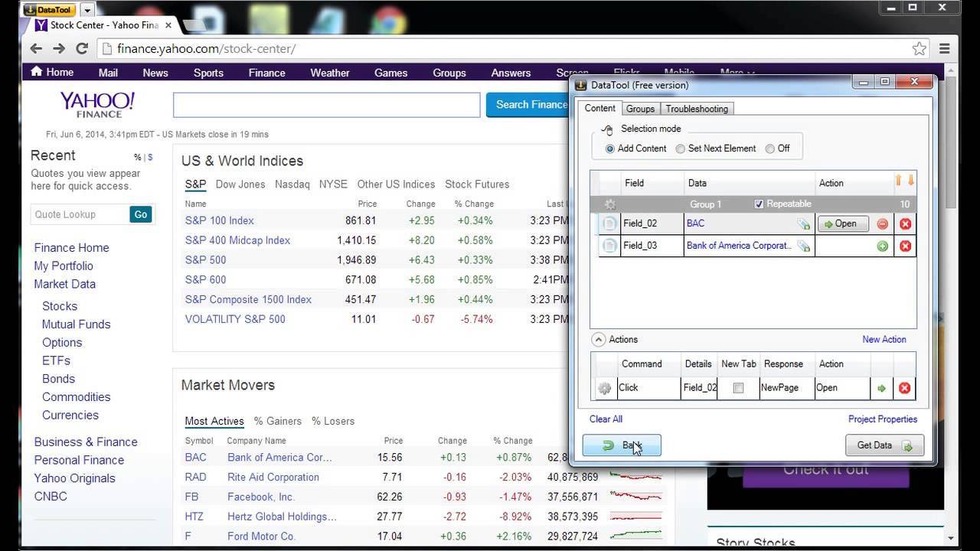The height and width of the screenshot is (551, 980).
Task: Click the browser forward arrow
Action: [59, 48]
